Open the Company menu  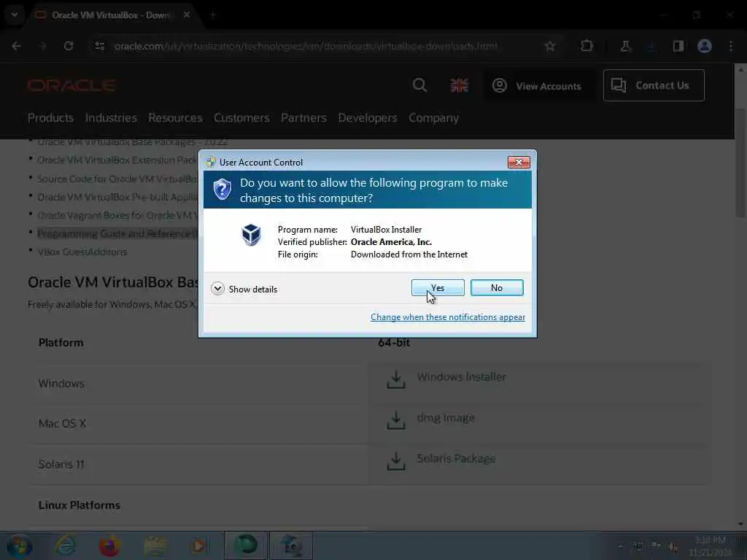click(433, 117)
